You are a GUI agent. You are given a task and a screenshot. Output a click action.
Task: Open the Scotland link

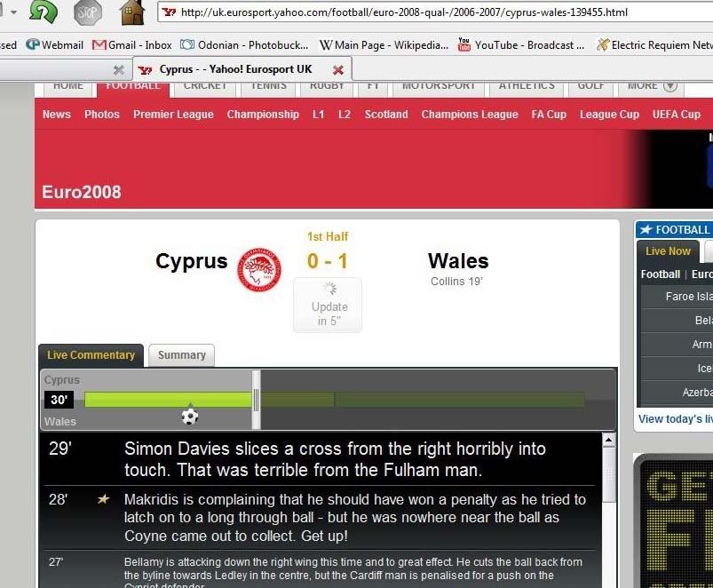pyautogui.click(x=386, y=115)
